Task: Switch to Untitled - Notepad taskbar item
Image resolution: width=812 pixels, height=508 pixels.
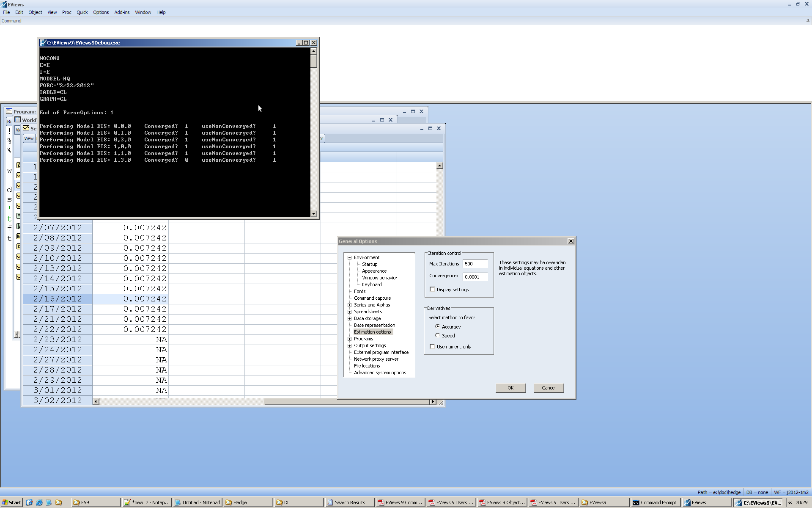Action: tap(198, 502)
